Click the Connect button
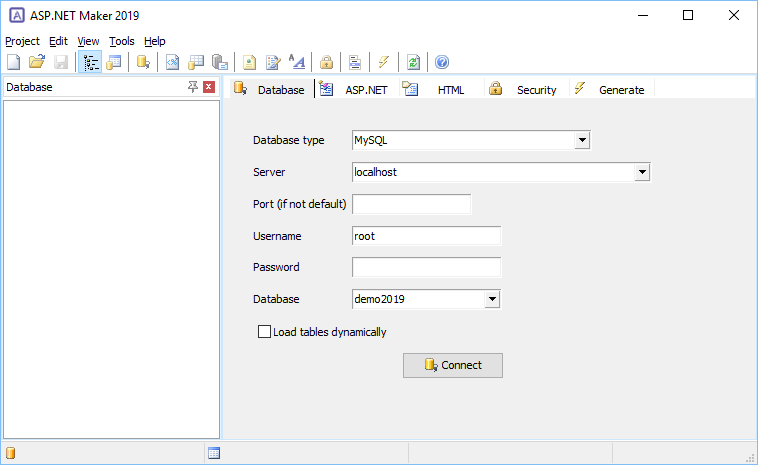This screenshot has width=758, height=465. (x=453, y=365)
